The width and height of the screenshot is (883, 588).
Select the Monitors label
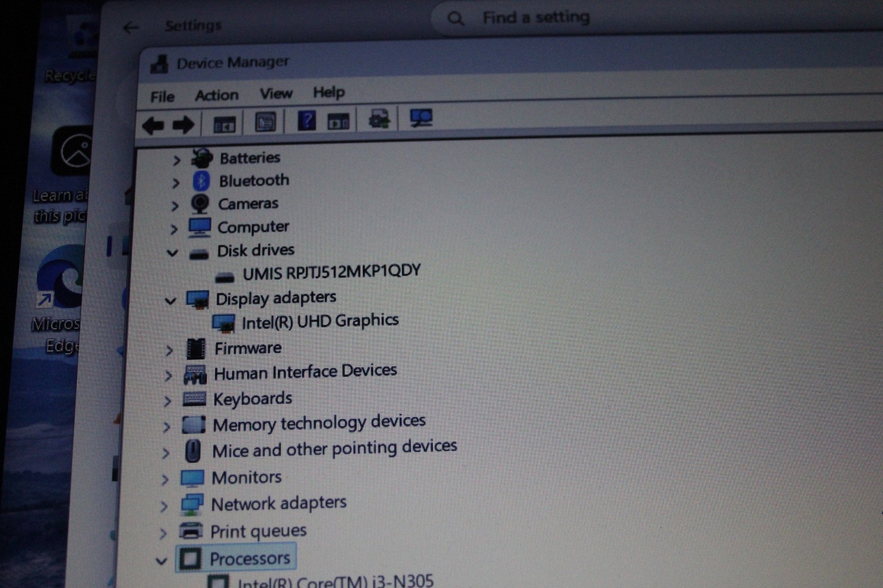(246, 477)
